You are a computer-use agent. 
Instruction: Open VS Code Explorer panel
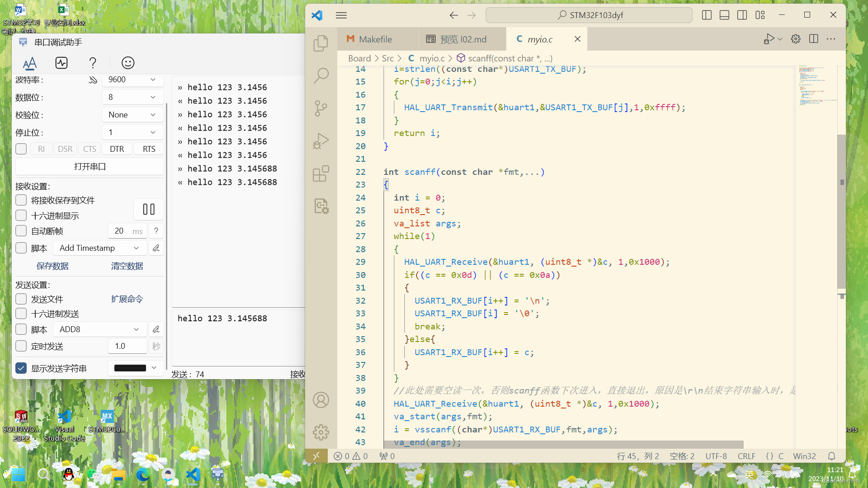[321, 43]
